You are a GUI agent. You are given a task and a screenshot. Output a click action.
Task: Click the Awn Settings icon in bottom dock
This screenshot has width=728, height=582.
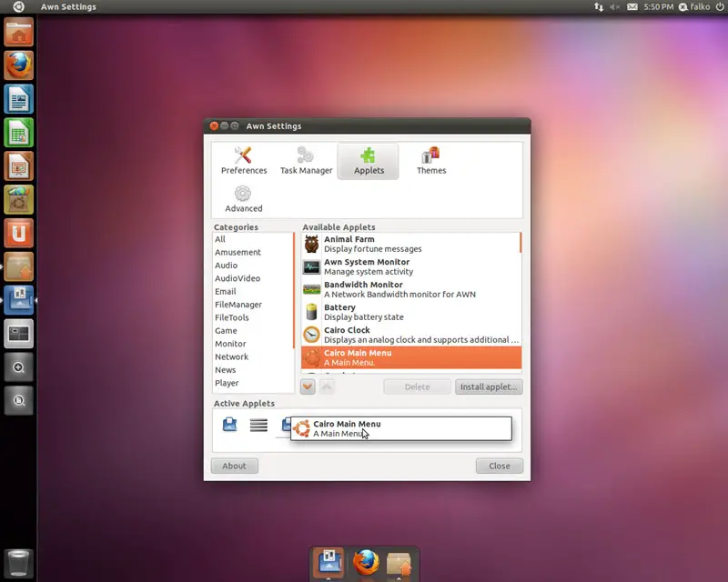(x=329, y=562)
